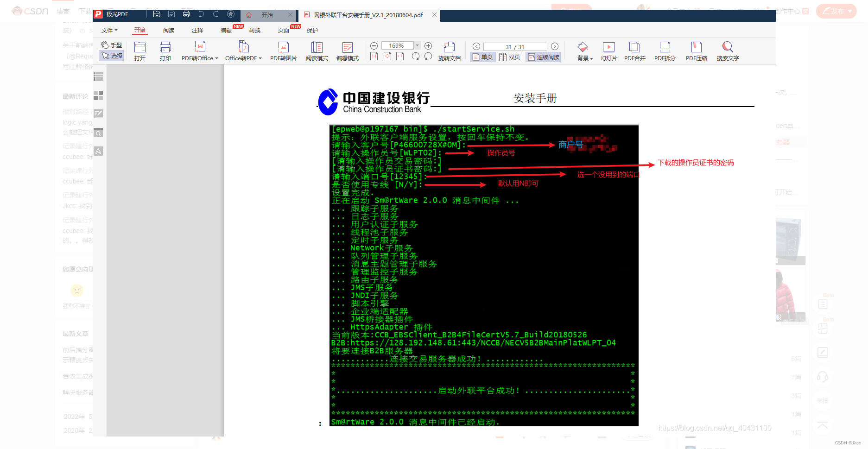Click the CSDN logo in background page
Viewport: 868px width, 449px height.
coord(30,11)
